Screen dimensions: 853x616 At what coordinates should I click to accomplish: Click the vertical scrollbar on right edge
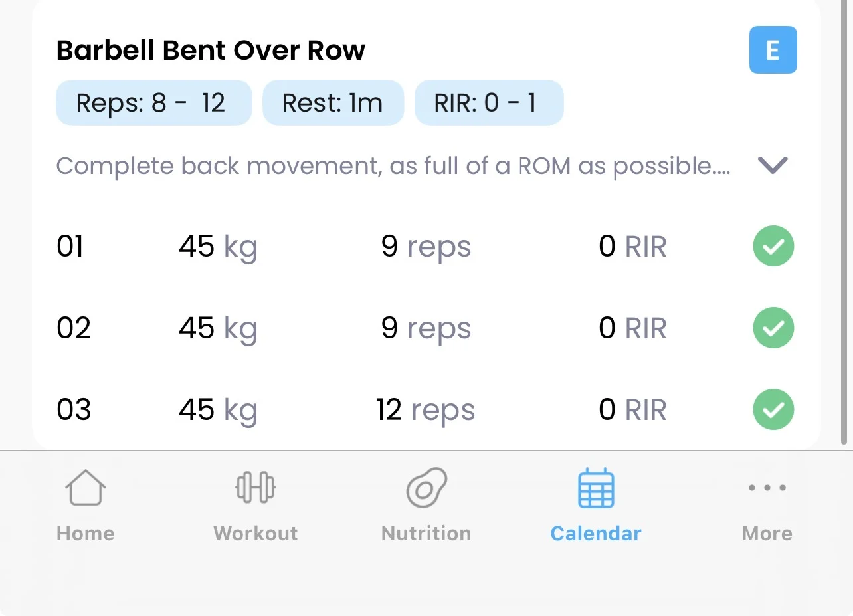(844, 219)
